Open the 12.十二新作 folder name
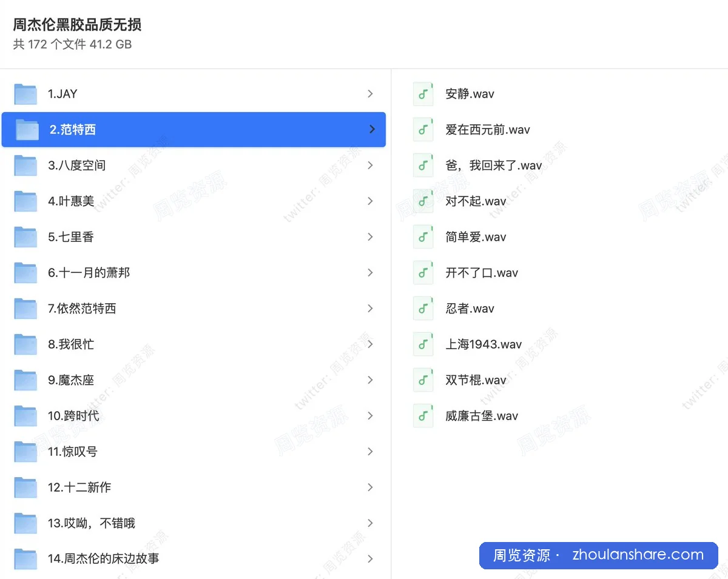This screenshot has height=579, width=728. (79, 487)
